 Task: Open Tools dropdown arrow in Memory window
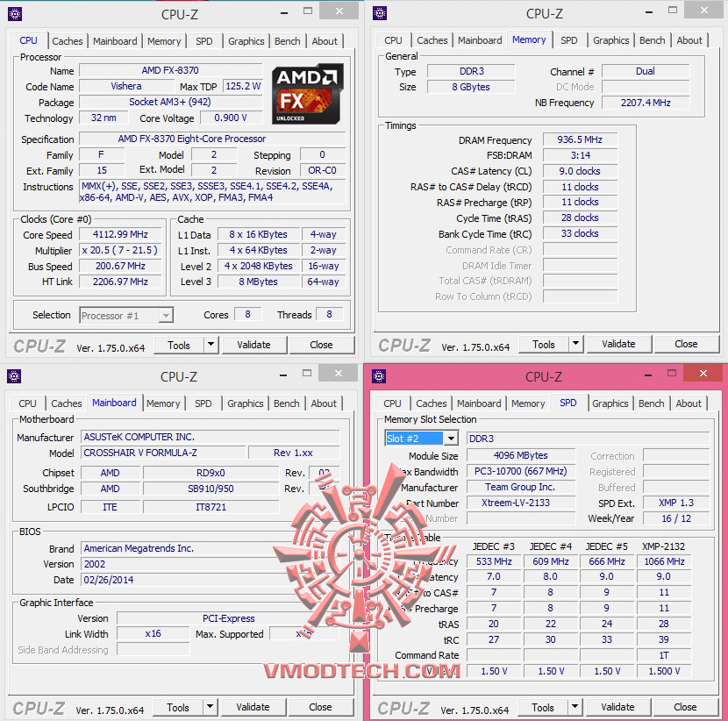pos(575,344)
